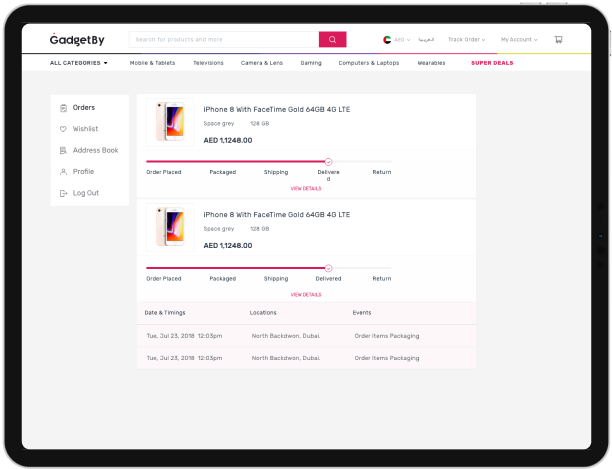Image resolution: width=612 pixels, height=469 pixels.
Task: Open Gaming category
Action: [x=311, y=63]
